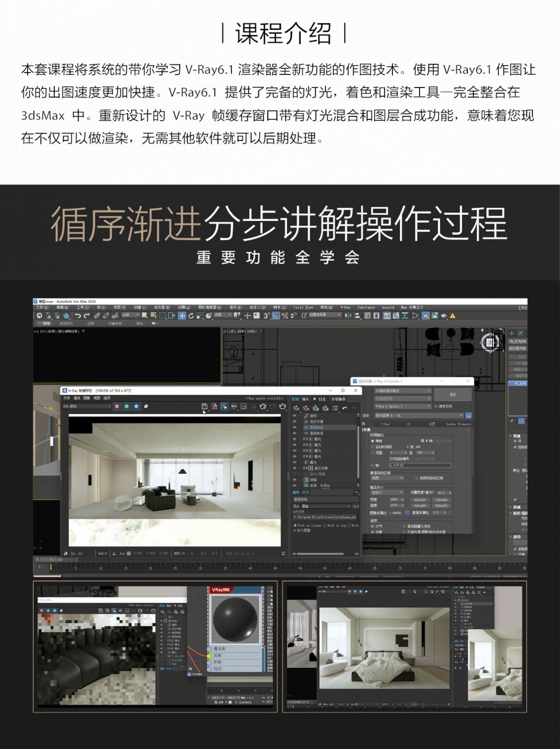
Task: Open 图像 menu in V-Ray frame buffer
Action: pos(87,398)
